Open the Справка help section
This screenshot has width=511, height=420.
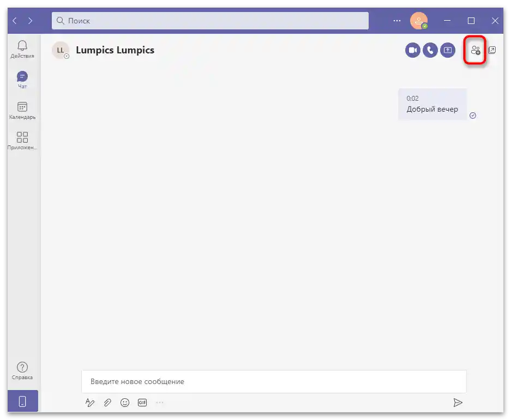[x=22, y=371]
